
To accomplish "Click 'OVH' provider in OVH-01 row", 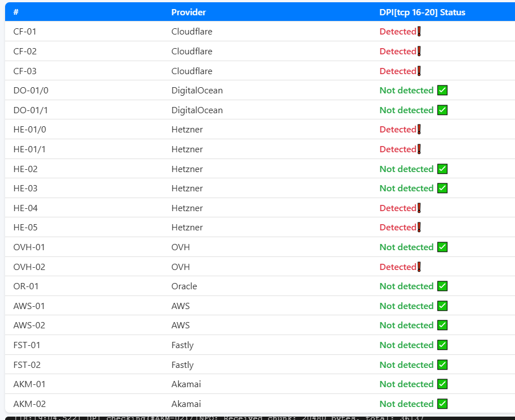I will pyautogui.click(x=181, y=247).
